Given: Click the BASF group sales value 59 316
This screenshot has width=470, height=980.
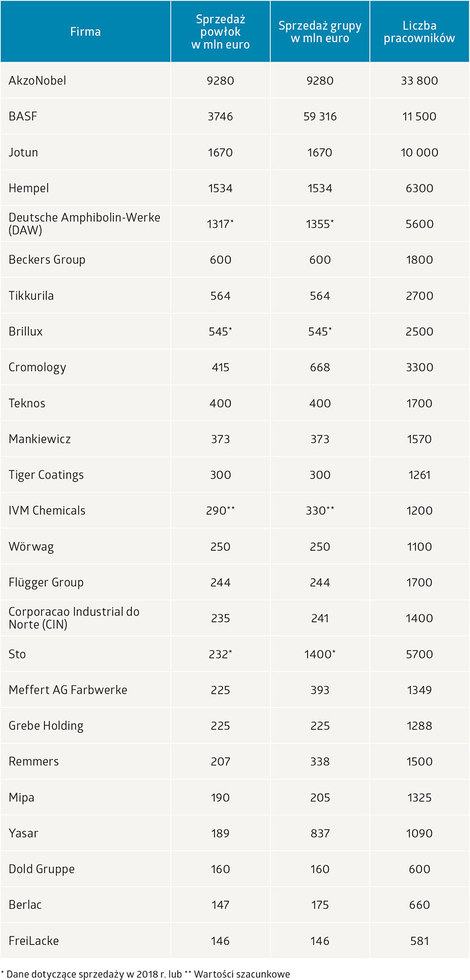Looking at the screenshot, I should (319, 116).
